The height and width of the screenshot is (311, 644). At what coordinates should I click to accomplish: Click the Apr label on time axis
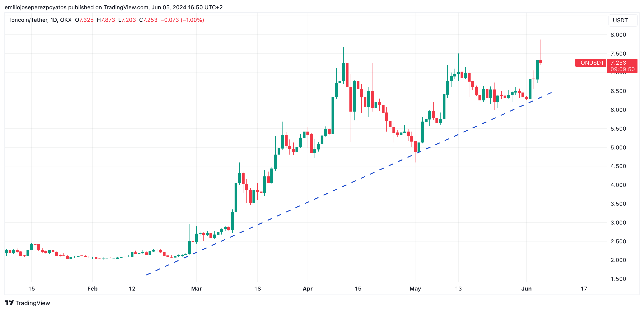[x=308, y=288]
